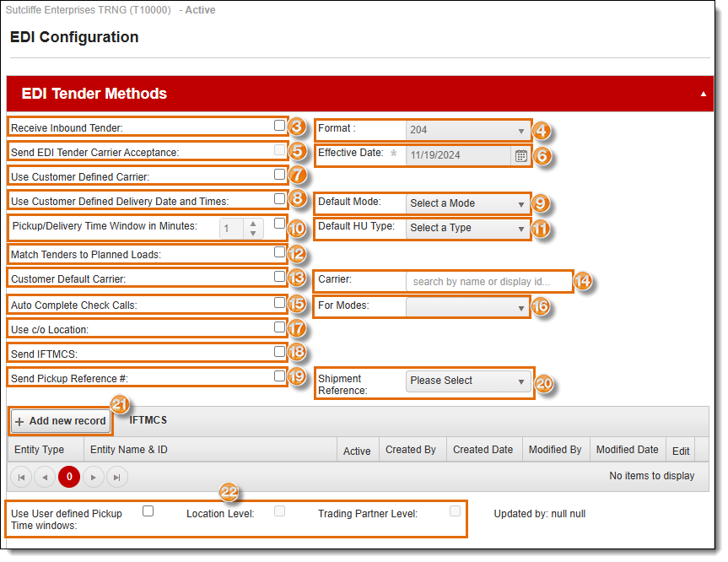The image size is (728, 562).
Task: Click the 'No items to display' text
Action: tap(652, 476)
